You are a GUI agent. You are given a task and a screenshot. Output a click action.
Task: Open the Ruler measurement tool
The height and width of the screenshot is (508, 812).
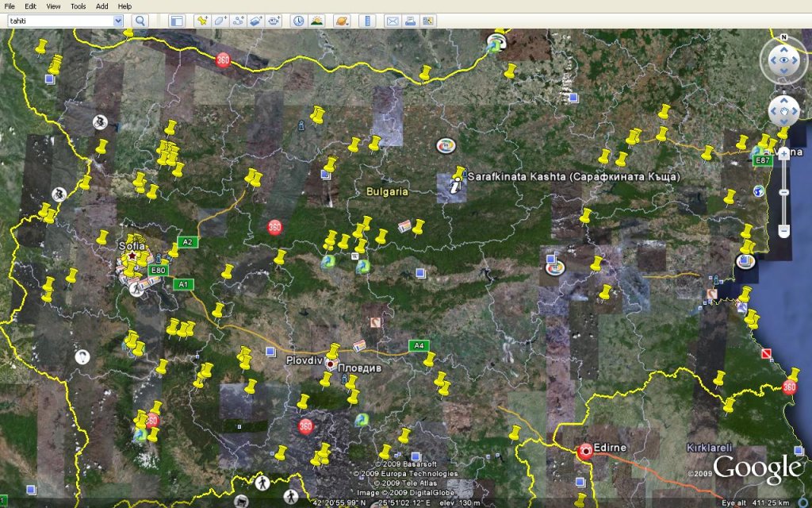tap(366, 21)
